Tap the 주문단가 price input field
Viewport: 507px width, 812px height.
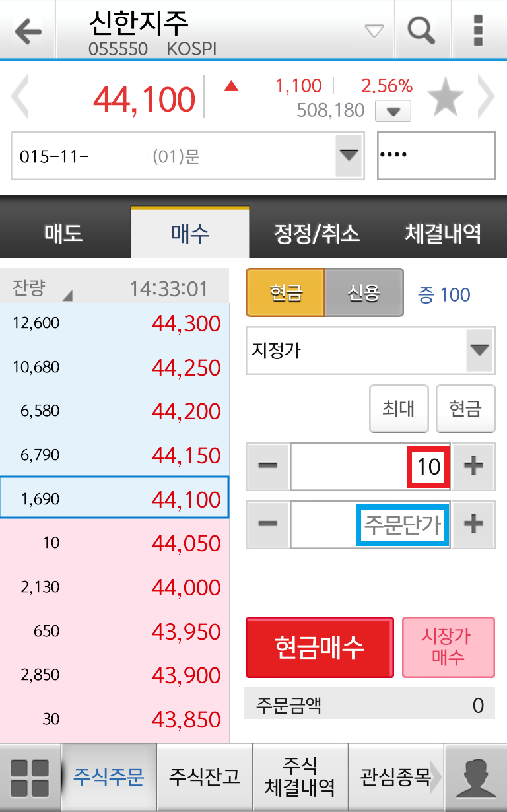pyautogui.click(x=370, y=524)
